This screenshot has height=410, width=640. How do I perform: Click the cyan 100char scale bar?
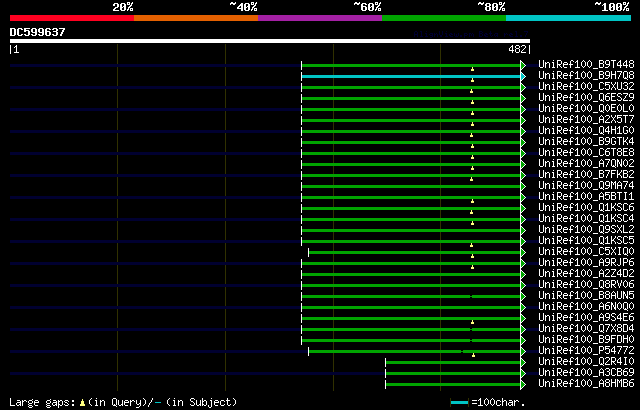pyautogui.click(x=459, y=403)
